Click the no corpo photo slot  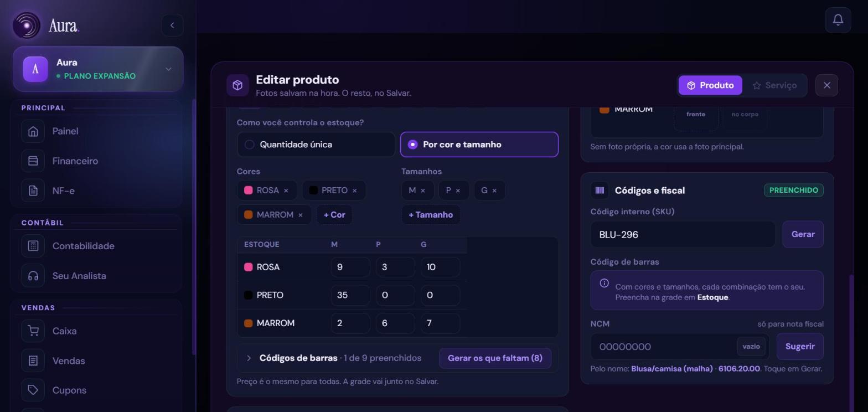tap(745, 114)
